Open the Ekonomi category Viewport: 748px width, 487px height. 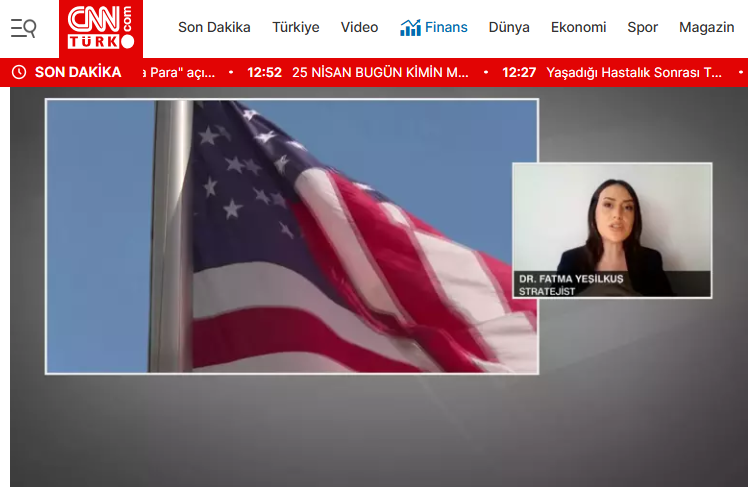[578, 28]
